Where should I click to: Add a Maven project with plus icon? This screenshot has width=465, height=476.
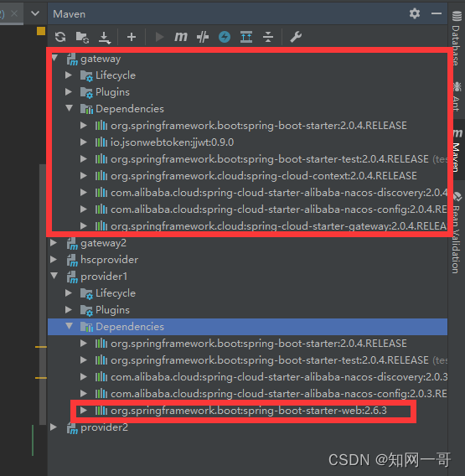pos(132,37)
